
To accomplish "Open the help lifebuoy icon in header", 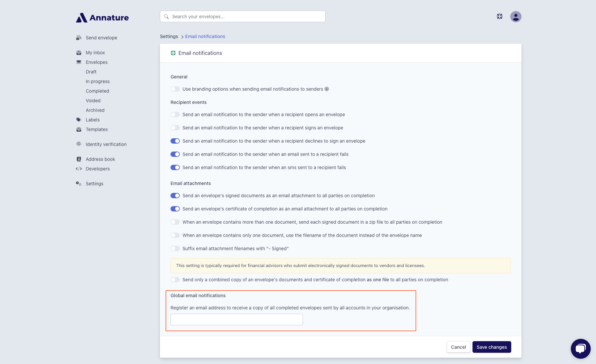I will point(500,17).
